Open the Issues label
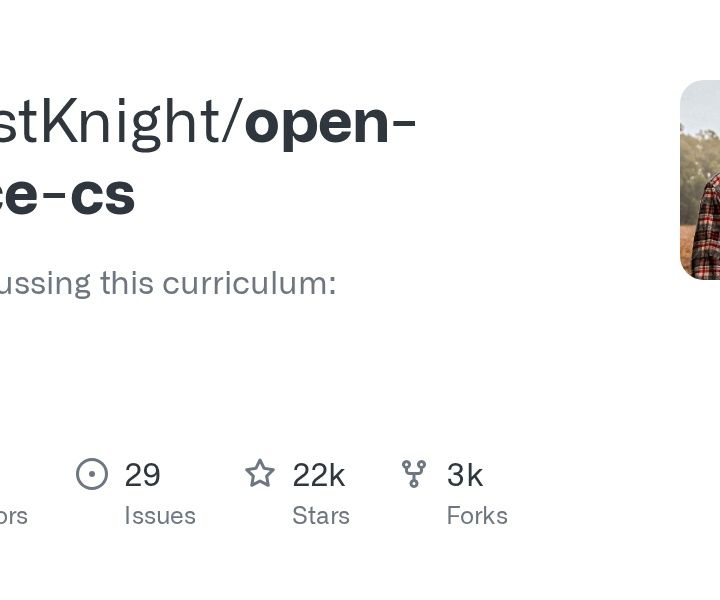 click(160, 516)
